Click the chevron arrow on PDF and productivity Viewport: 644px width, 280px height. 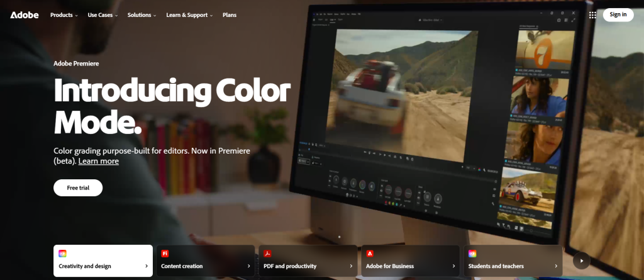(351, 266)
